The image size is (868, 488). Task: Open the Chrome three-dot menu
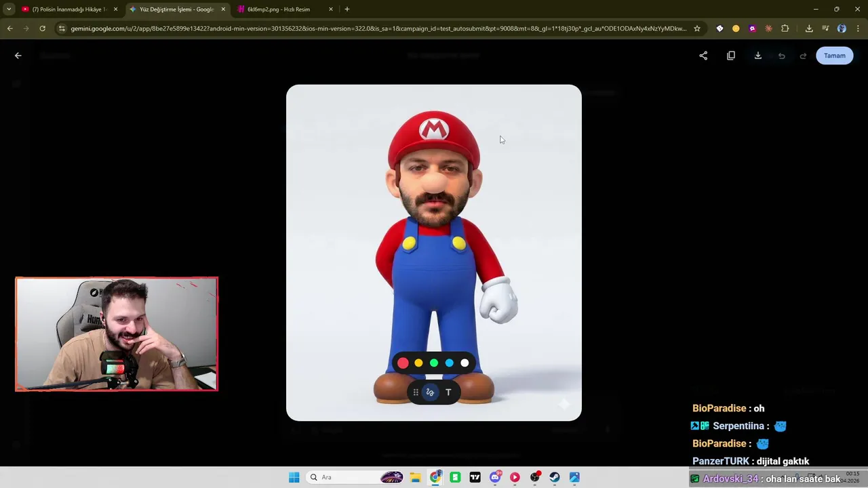point(859,28)
